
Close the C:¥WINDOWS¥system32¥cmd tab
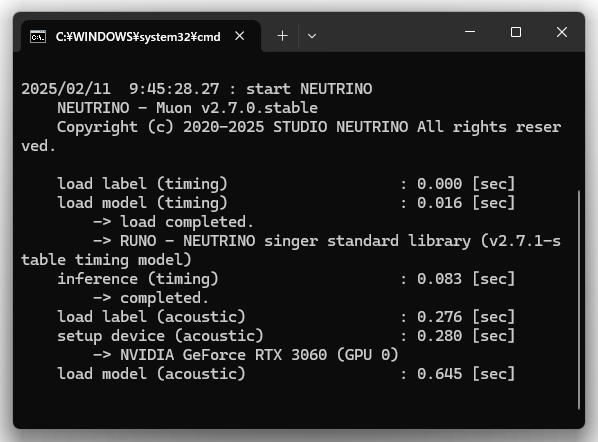point(240,36)
